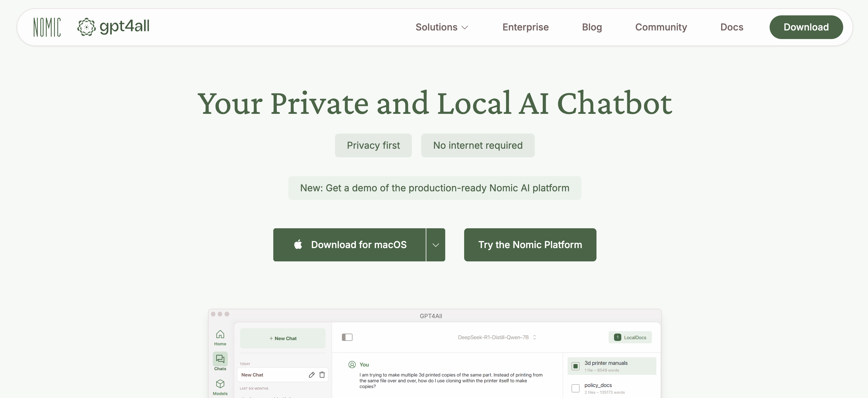Screen dimensions: 868x398
Task: Click the Nomic logo in header
Action: point(47,27)
